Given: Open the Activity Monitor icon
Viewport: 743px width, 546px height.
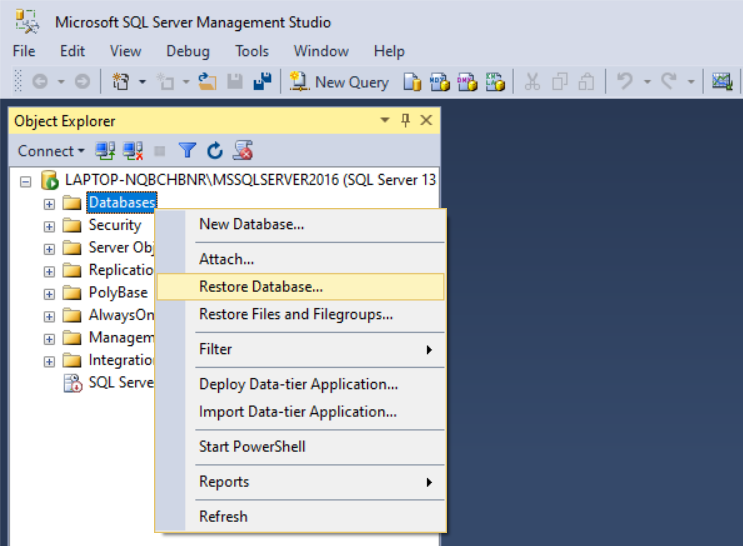Looking at the screenshot, I should [x=722, y=82].
